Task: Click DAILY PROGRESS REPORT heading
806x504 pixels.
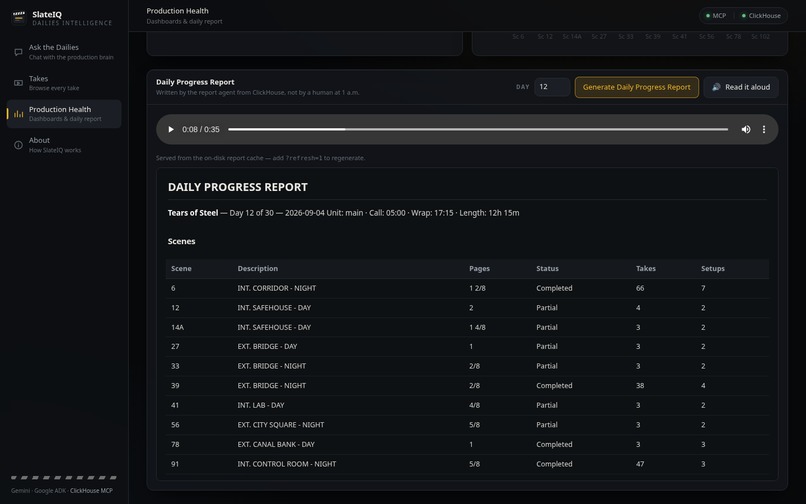Action: pos(237,187)
